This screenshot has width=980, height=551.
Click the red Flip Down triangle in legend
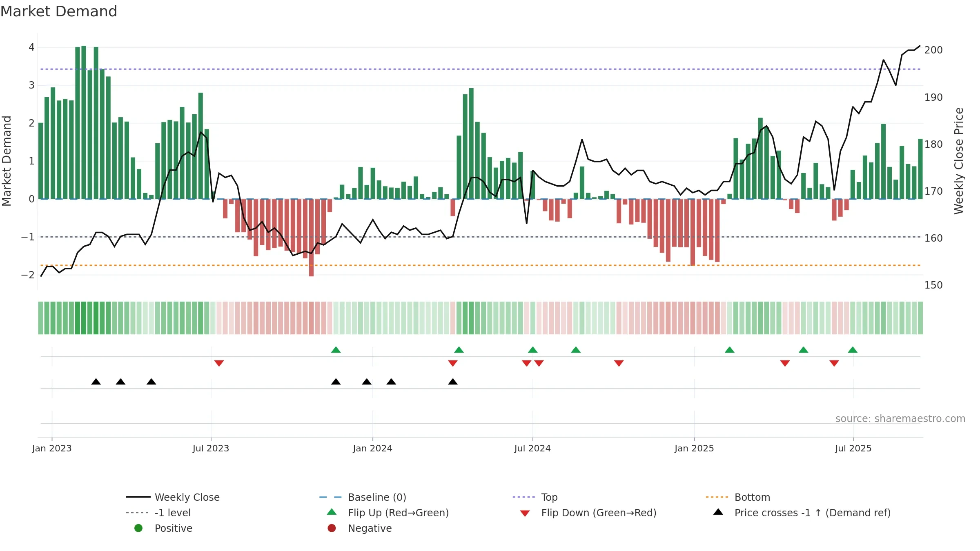point(525,513)
